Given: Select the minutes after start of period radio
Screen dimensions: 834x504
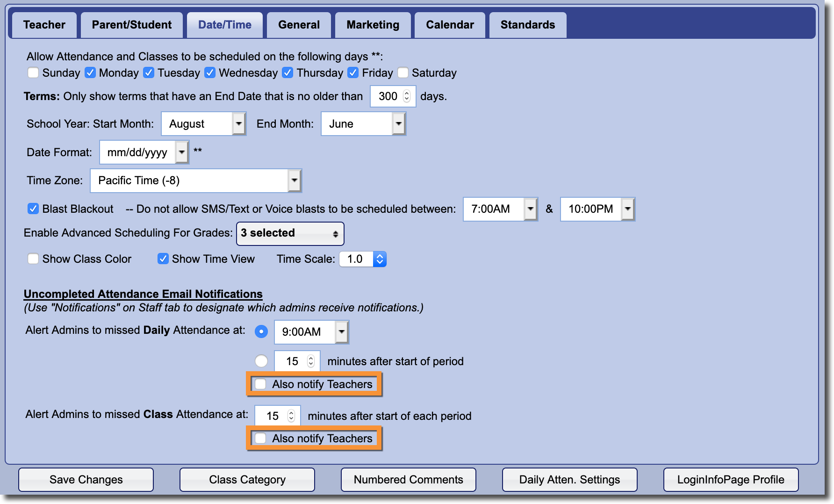Looking at the screenshot, I should (261, 361).
